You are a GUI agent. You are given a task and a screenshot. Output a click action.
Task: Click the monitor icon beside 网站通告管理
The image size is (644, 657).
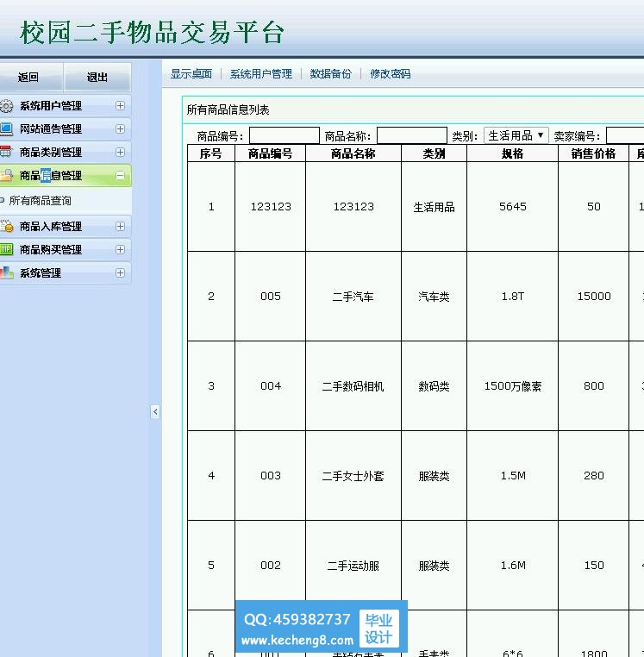click(6, 128)
